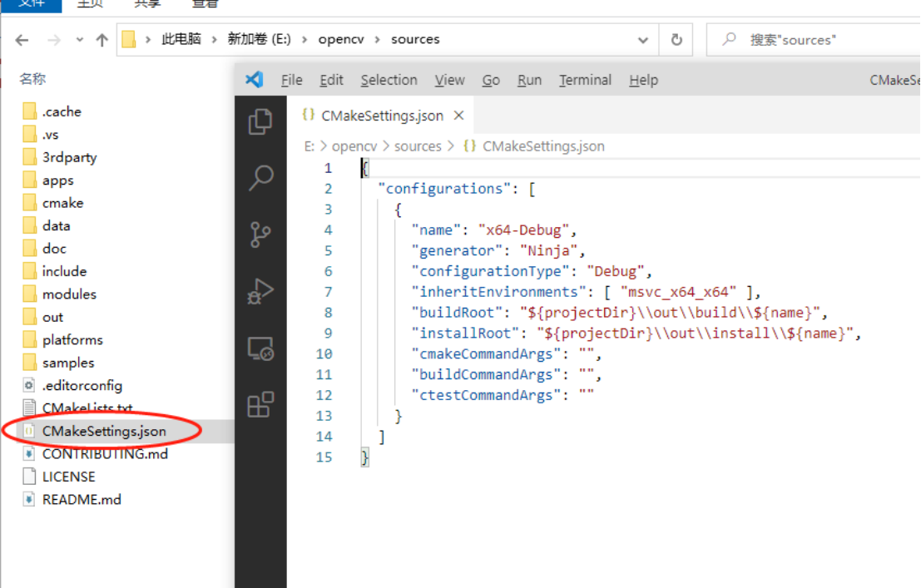921x588 pixels.
Task: Open the Terminal menu
Action: [585, 80]
